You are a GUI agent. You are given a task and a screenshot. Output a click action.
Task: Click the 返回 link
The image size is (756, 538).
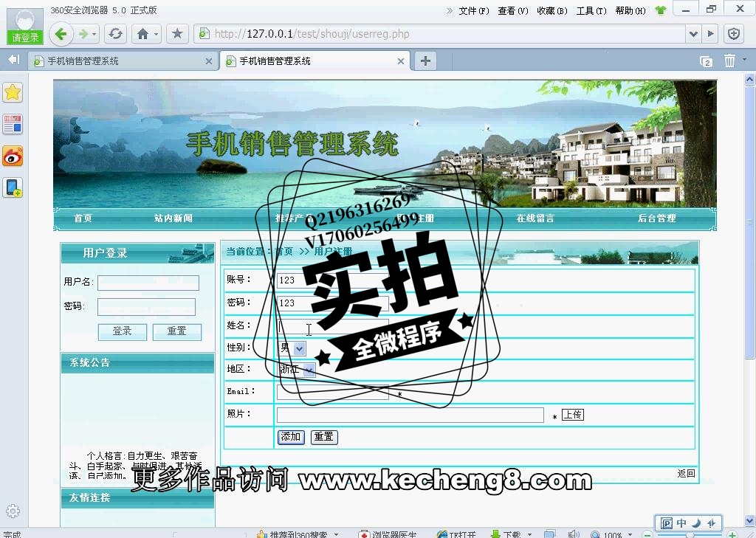coord(686,473)
